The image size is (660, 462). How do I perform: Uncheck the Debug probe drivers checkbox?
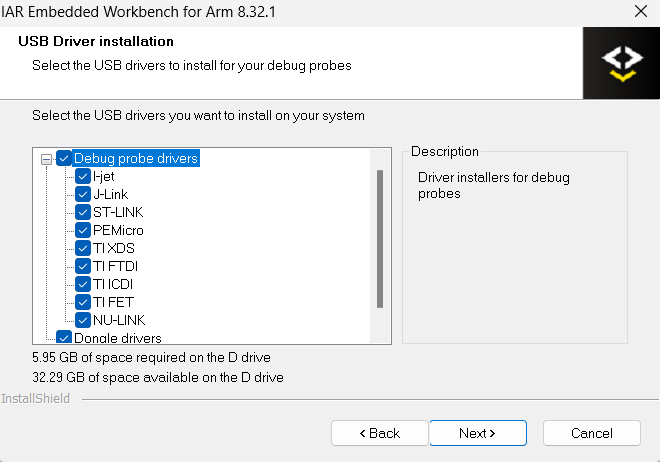click(64, 158)
